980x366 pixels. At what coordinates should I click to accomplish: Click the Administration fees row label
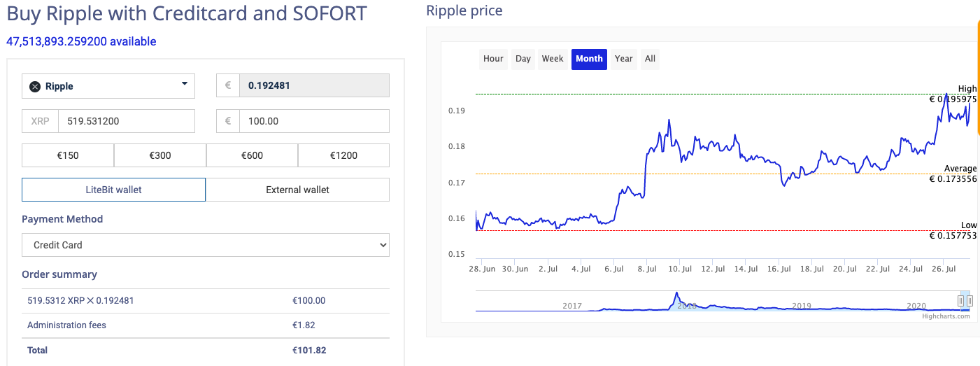pos(66,325)
